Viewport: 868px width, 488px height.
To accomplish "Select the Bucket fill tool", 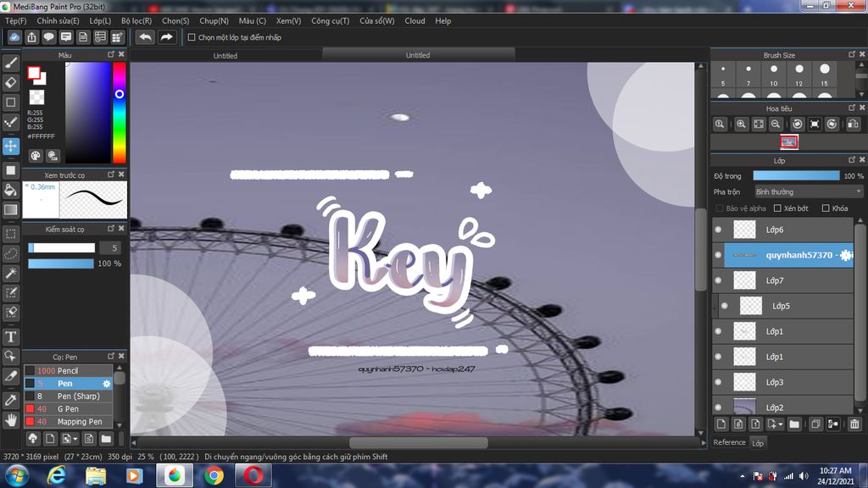I will (x=10, y=191).
